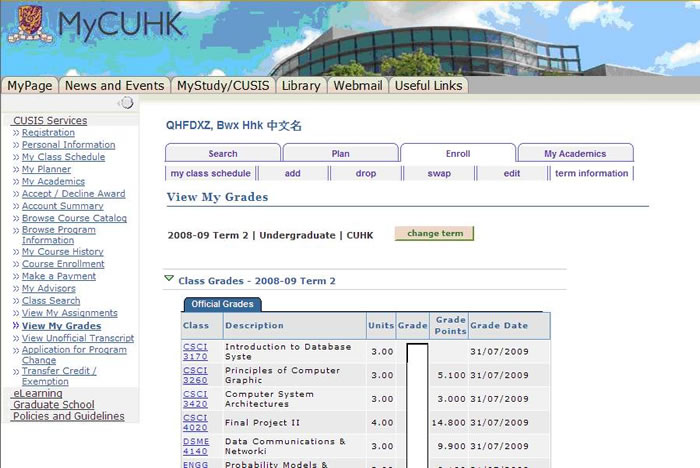
Task: Open My Advisors link
Action: tap(49, 288)
